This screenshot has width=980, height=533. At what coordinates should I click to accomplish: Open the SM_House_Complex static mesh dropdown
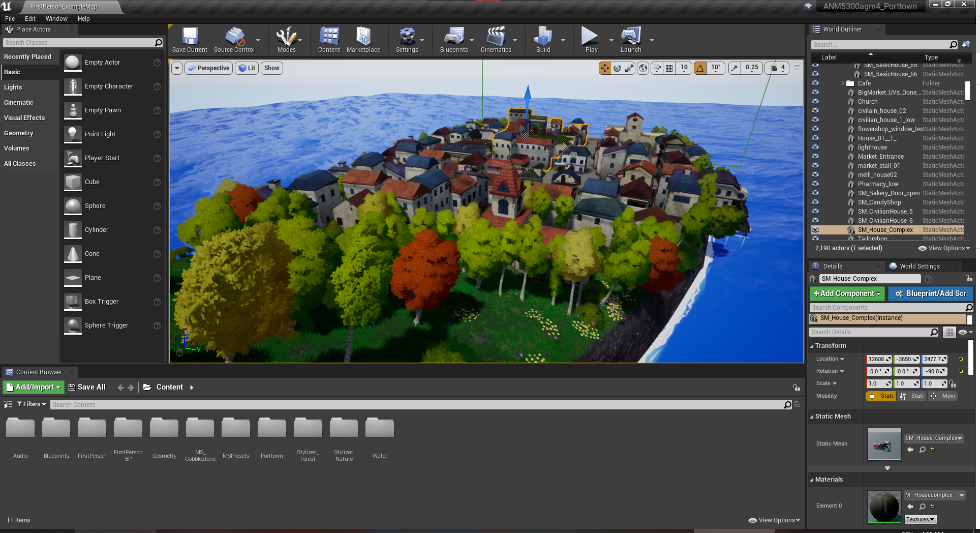point(934,438)
